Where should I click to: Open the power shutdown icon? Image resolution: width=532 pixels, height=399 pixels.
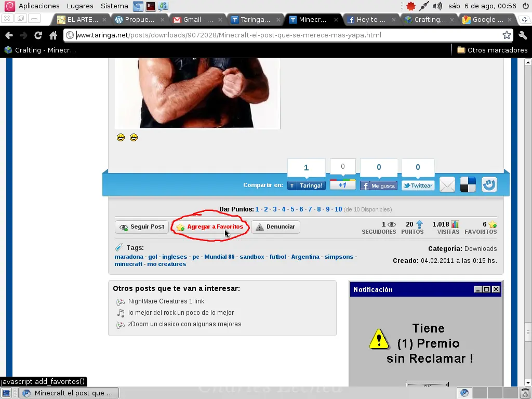click(526, 6)
